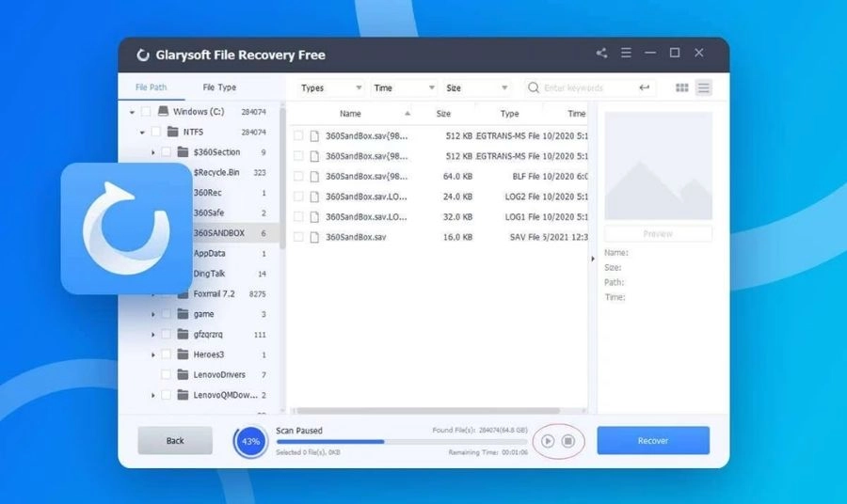Sort by the Type column header
Viewport: 847px width, 504px height.
509,114
